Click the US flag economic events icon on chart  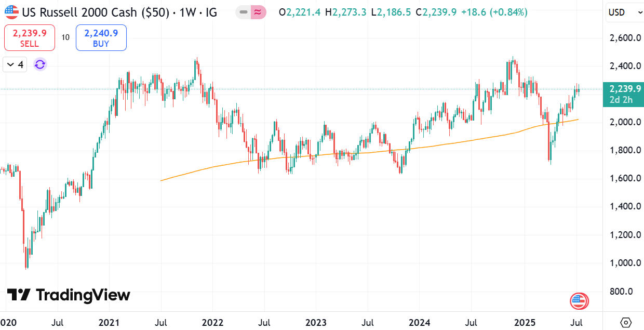pyautogui.click(x=579, y=300)
